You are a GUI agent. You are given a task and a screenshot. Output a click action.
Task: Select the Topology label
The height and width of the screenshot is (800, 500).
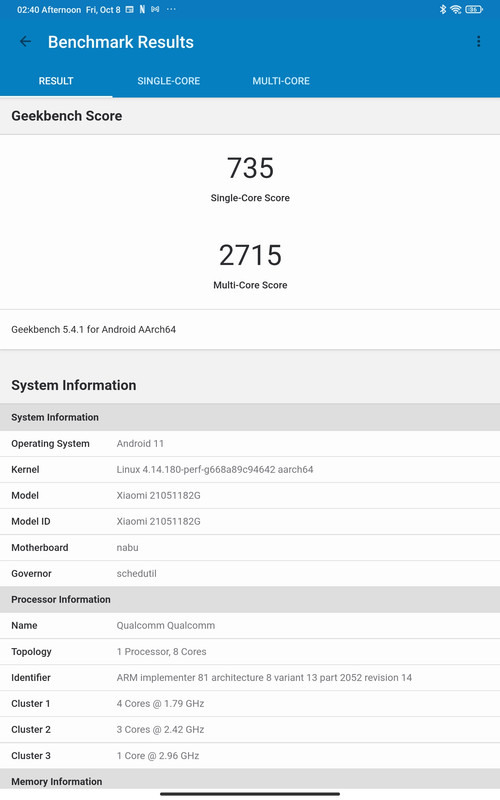click(31, 652)
